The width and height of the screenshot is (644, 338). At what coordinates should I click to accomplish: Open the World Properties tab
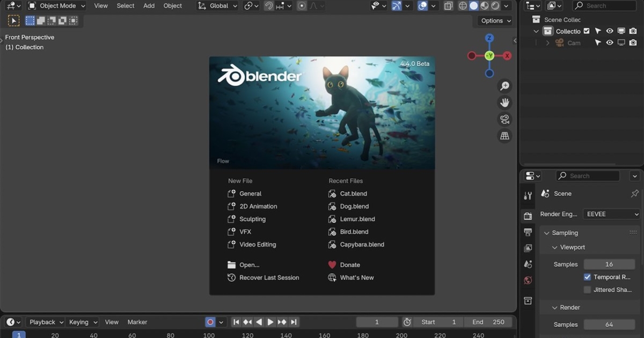click(x=527, y=280)
